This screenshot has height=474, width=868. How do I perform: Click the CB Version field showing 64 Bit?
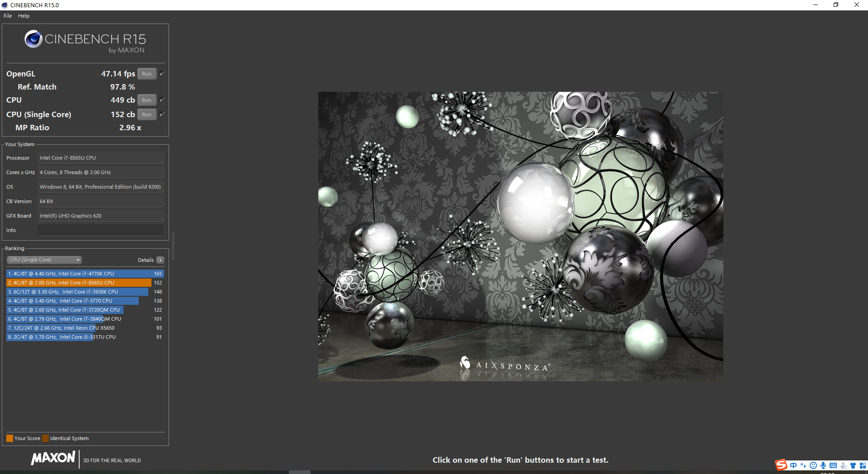[x=100, y=201]
